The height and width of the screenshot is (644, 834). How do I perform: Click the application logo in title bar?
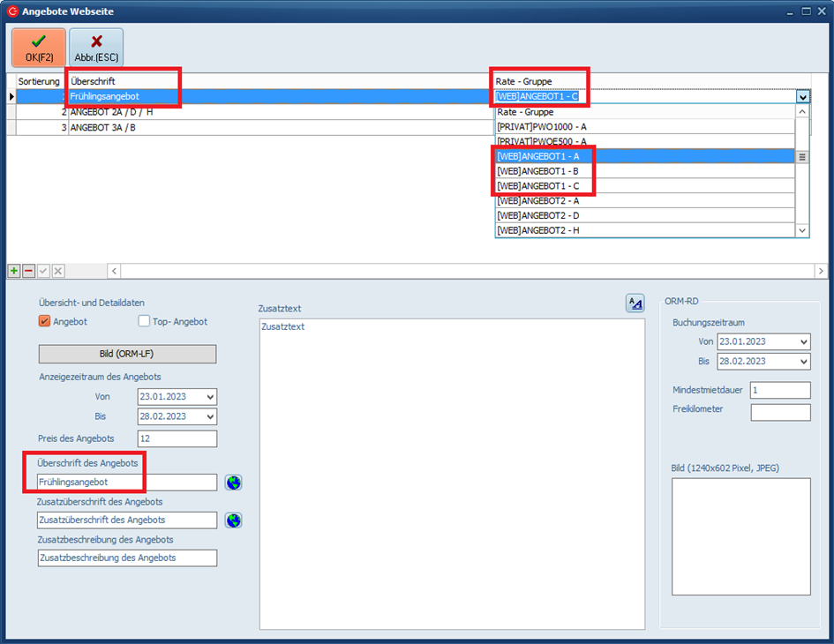pos(11,11)
